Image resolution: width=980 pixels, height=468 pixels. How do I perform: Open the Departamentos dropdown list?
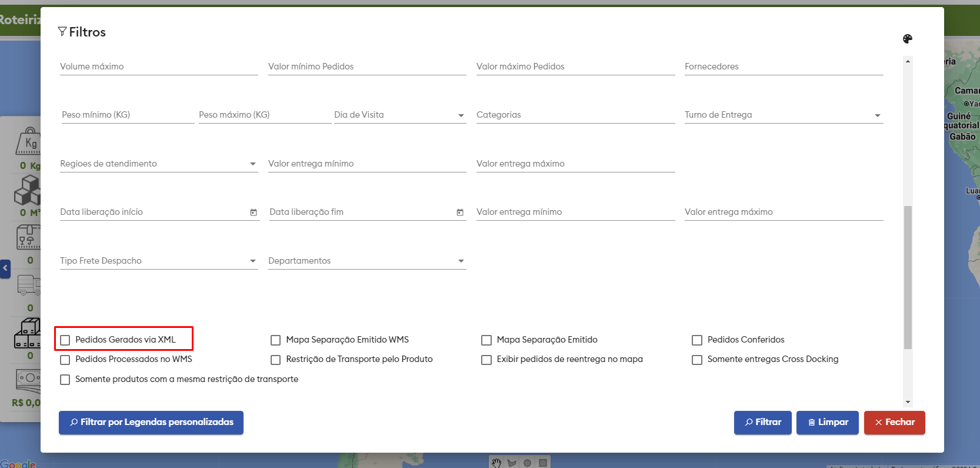coord(461,261)
